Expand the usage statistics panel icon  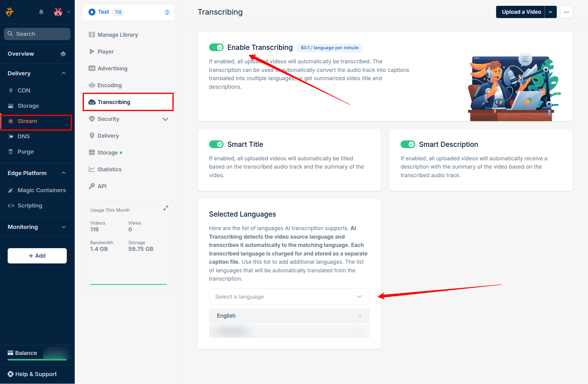coord(166,208)
